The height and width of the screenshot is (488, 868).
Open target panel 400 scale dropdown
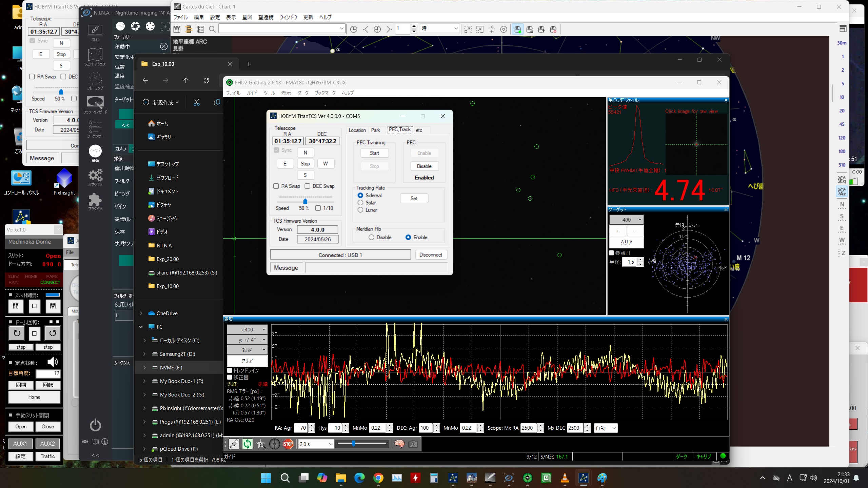point(626,220)
